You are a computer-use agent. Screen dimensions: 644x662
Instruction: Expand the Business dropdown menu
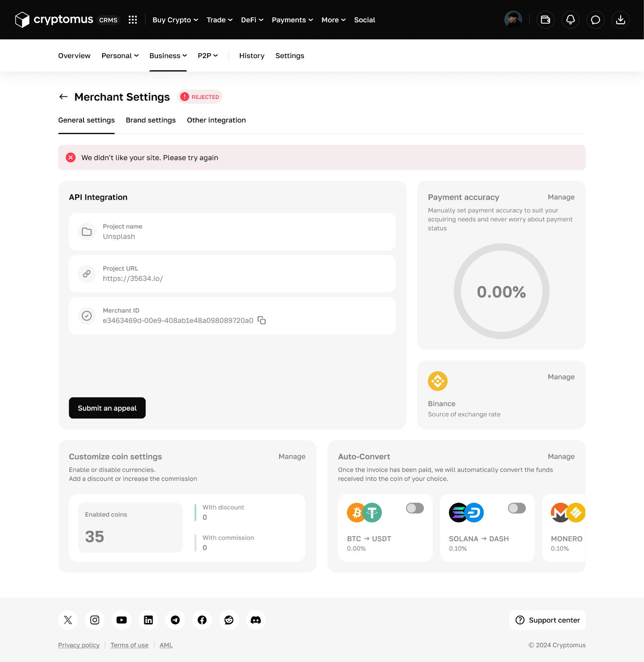tap(168, 56)
